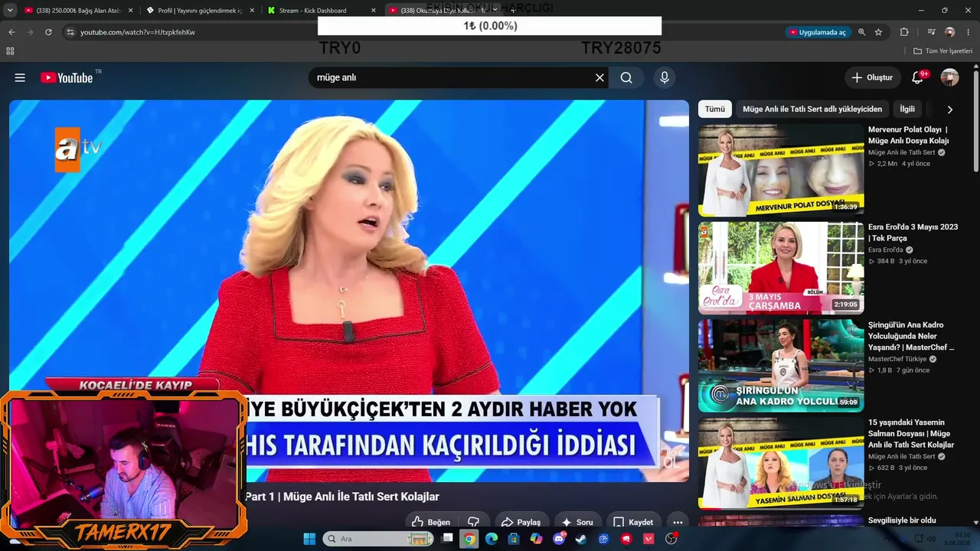
Task: Open the "Mervenur Polat Olayı" video title
Action: (909, 135)
